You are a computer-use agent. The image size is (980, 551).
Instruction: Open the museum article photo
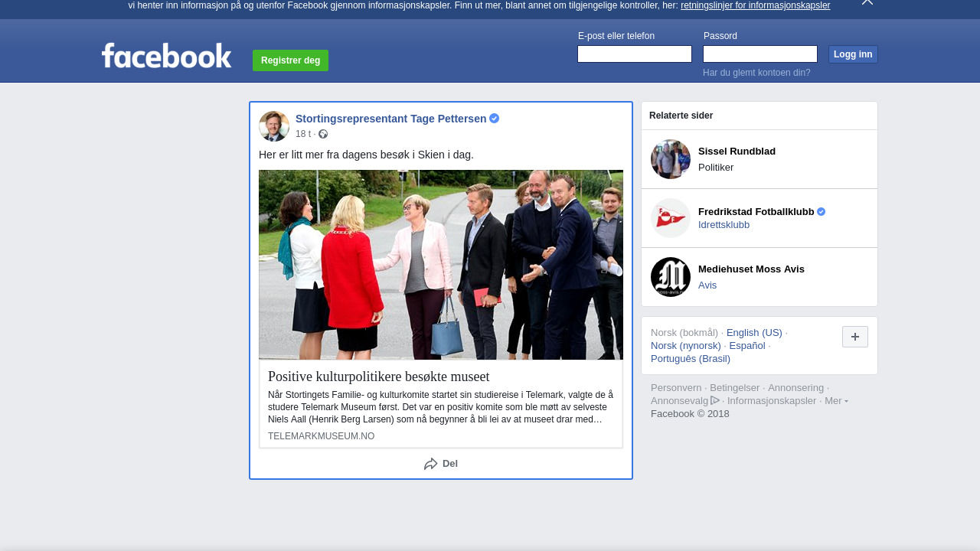(x=441, y=265)
